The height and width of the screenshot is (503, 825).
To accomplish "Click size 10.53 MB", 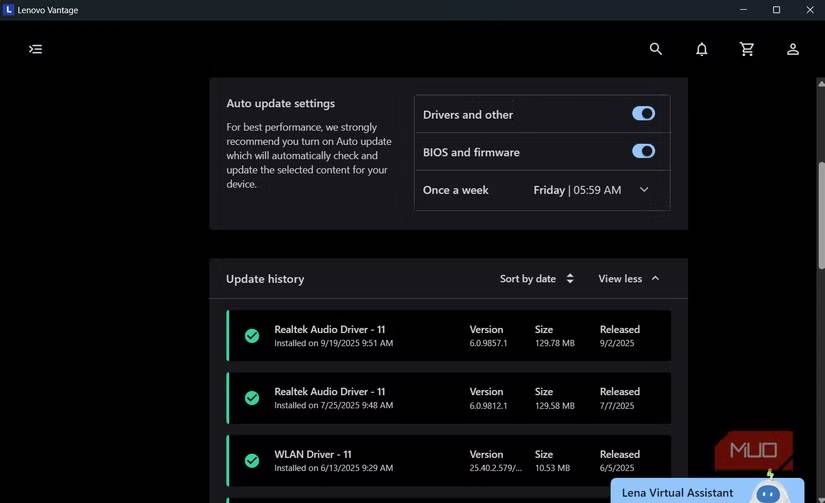I will point(552,468).
